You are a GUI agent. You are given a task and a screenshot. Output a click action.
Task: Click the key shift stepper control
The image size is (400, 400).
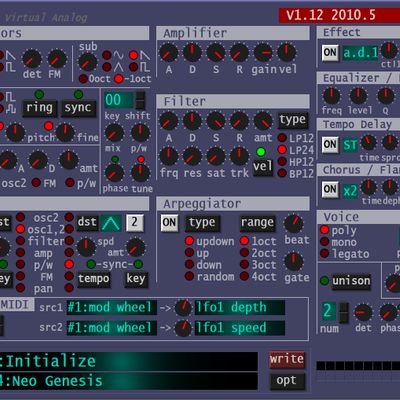pos(140,100)
